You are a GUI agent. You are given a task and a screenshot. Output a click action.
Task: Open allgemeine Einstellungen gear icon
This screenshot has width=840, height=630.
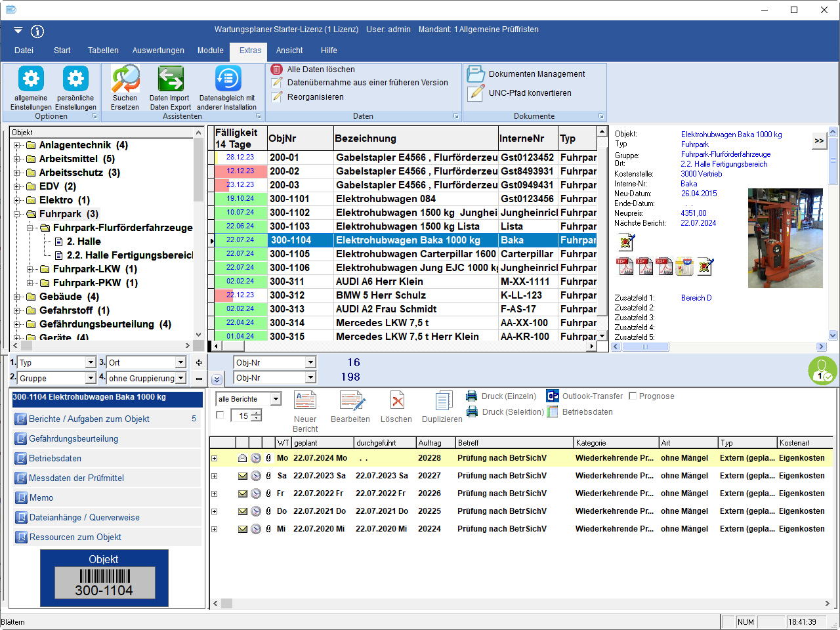pos(31,79)
